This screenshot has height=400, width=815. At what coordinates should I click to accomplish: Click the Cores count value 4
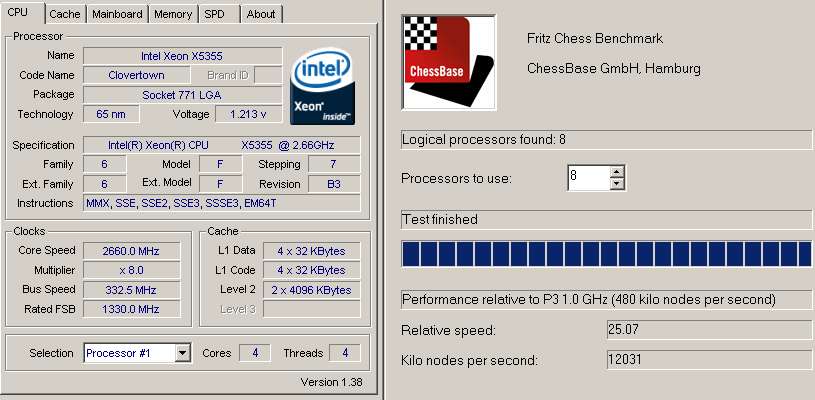click(255, 353)
